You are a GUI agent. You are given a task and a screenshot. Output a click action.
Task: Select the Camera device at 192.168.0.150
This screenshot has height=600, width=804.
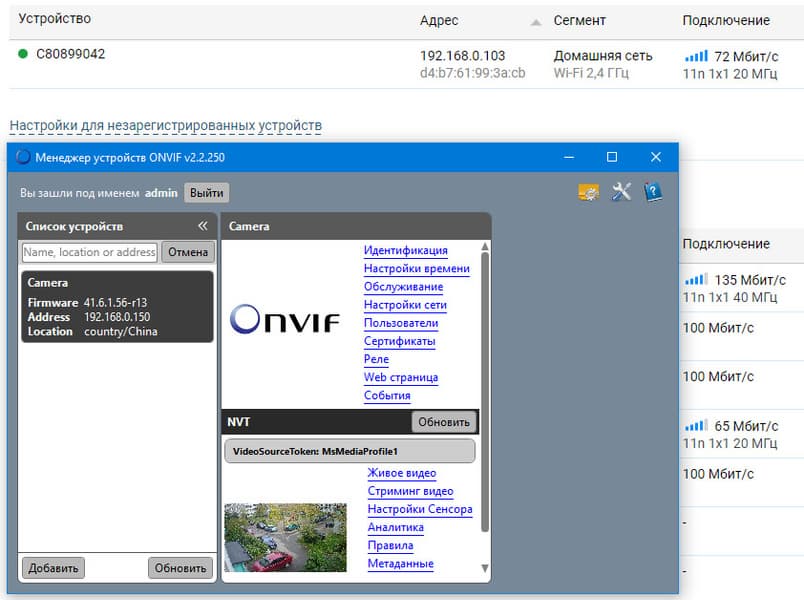(x=117, y=307)
